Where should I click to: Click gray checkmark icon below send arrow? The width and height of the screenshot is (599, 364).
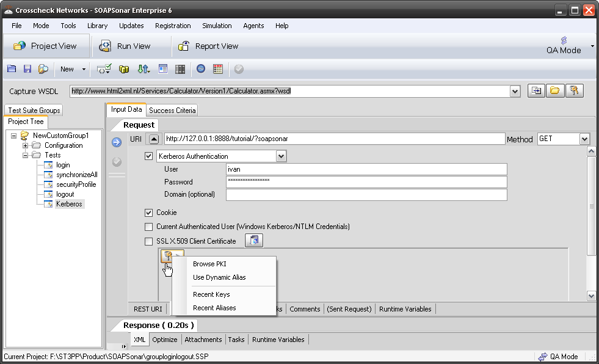pos(117,162)
